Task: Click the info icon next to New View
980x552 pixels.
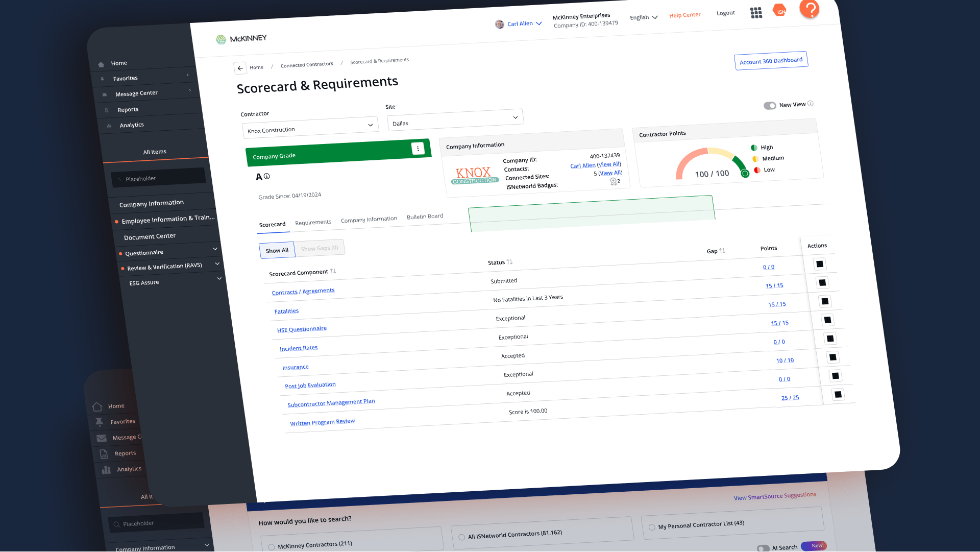Action: click(811, 104)
